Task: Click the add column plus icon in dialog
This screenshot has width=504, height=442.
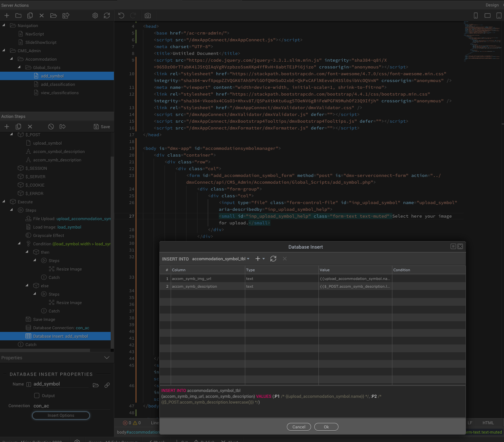Action: point(258,259)
